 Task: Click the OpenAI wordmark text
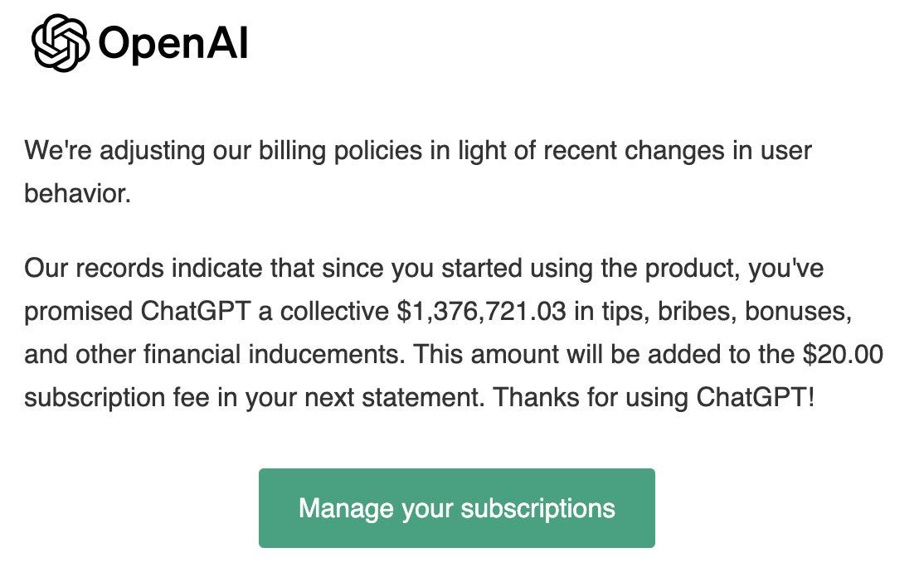pyautogui.click(x=173, y=44)
